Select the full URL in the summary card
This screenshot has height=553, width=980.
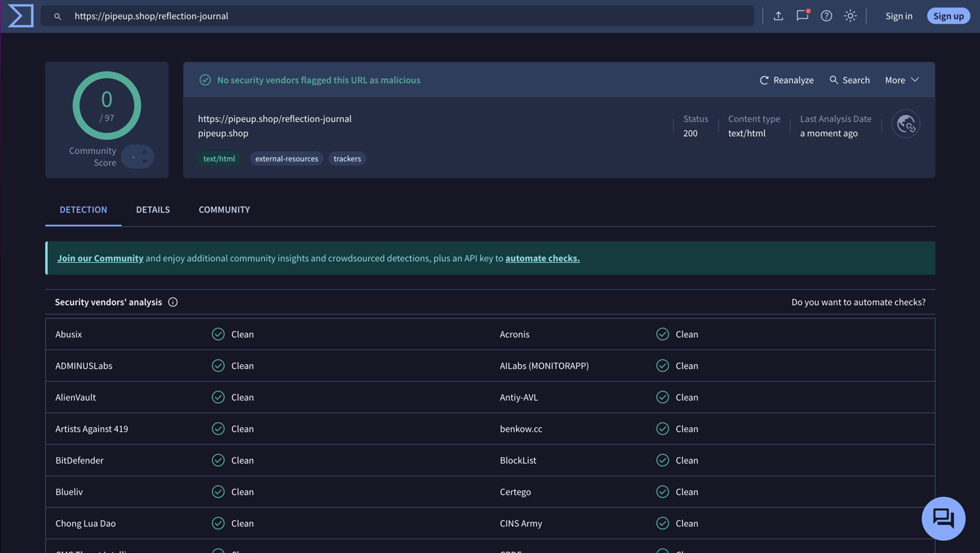coord(275,118)
